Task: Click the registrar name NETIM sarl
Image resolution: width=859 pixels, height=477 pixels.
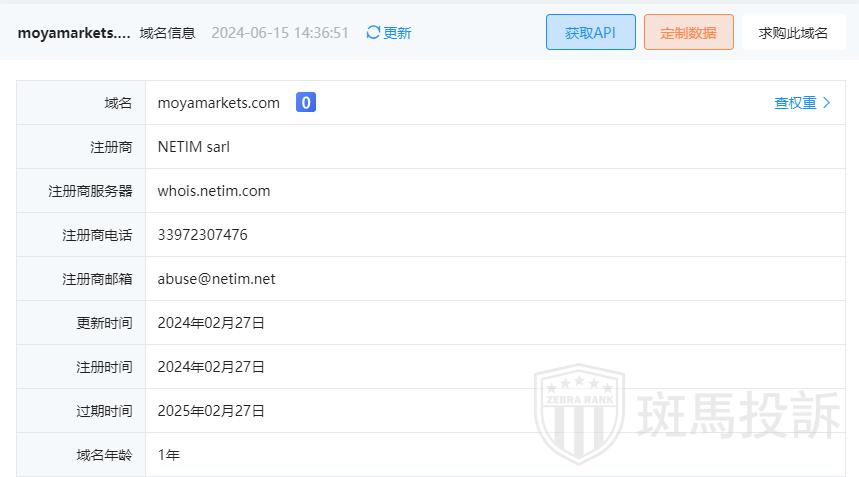Action: [194, 146]
